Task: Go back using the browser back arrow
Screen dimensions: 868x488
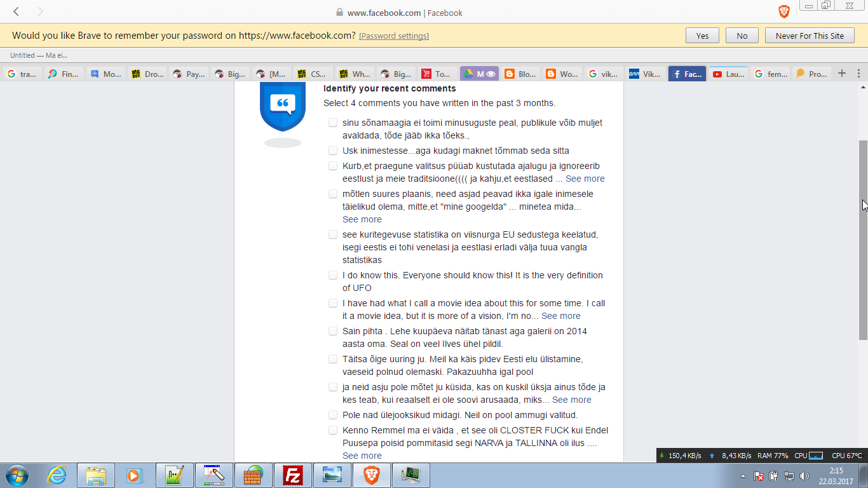Action: tap(16, 11)
